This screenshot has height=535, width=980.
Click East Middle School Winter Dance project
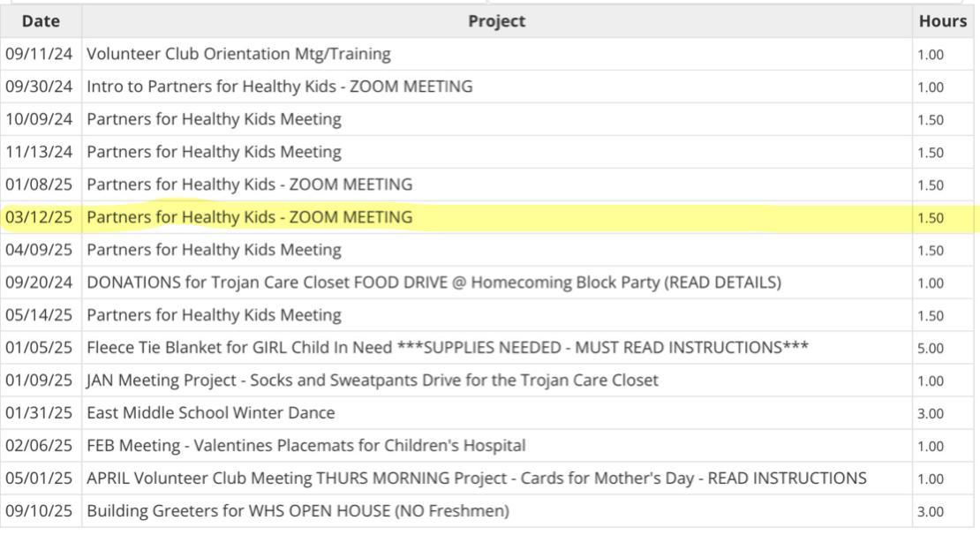pyautogui.click(x=211, y=413)
